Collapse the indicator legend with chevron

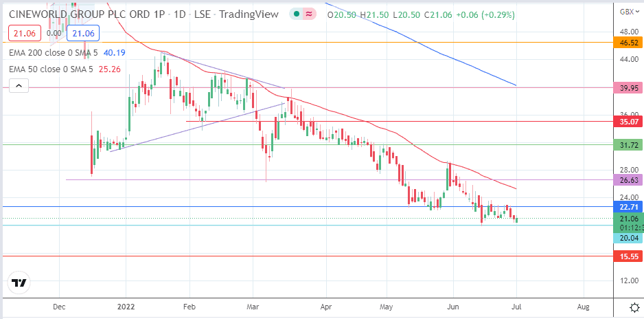point(19,87)
